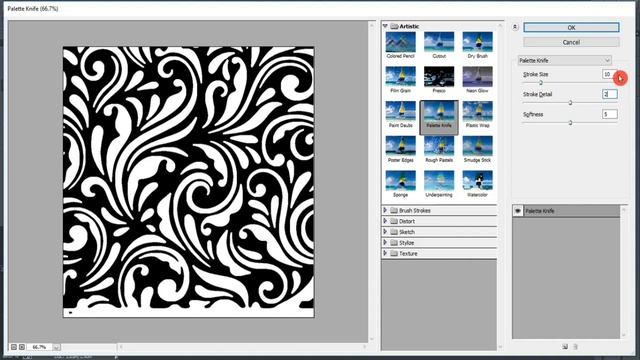Expand the Stylize filter folder
The image size is (640, 360).
pyautogui.click(x=385, y=242)
